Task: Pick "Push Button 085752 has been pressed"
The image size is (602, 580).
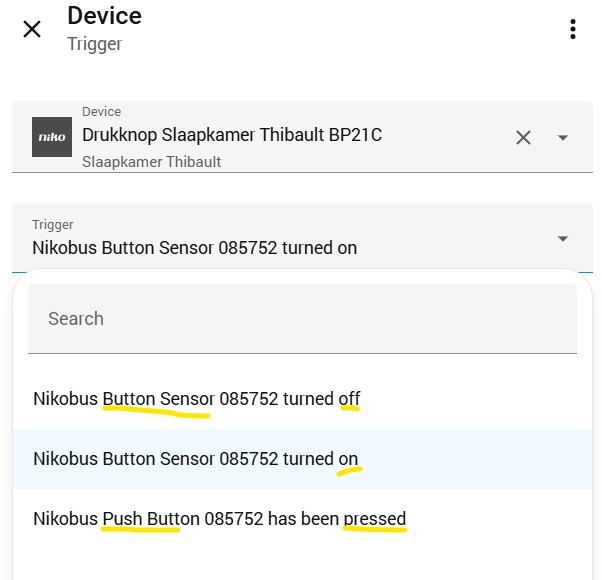Action: click(219, 519)
